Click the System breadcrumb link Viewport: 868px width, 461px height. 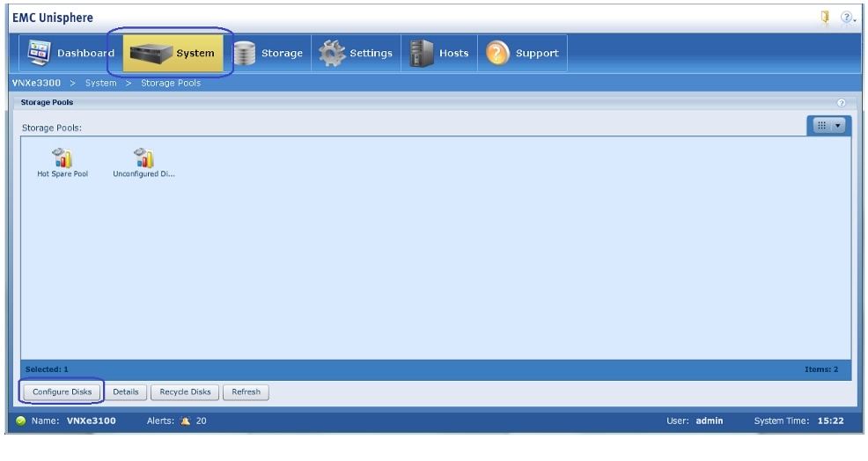(x=100, y=83)
